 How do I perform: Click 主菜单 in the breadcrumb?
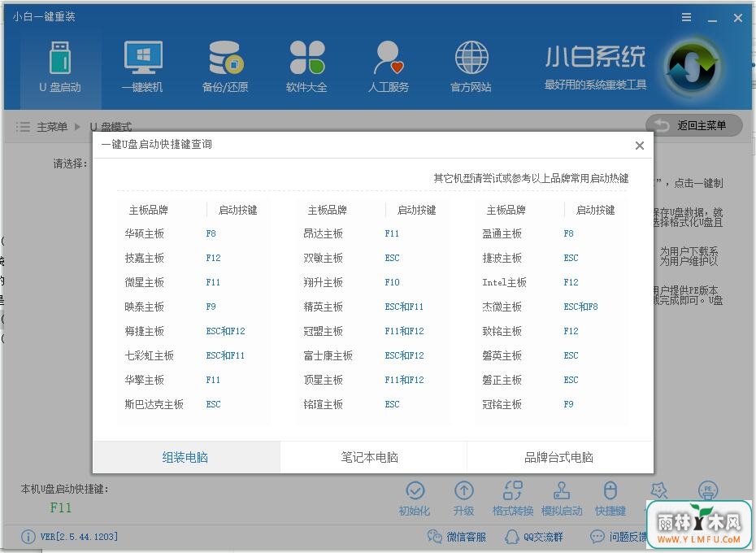(x=52, y=127)
